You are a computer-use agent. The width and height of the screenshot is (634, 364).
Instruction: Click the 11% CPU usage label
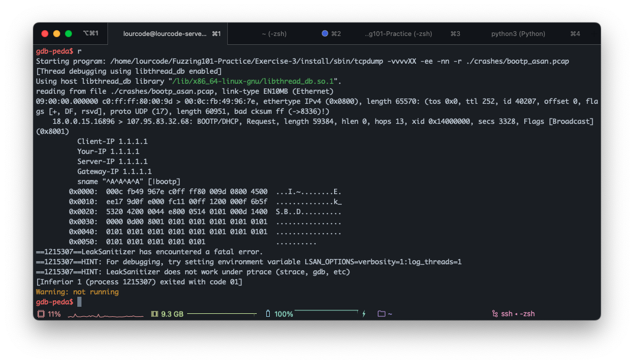click(54, 314)
